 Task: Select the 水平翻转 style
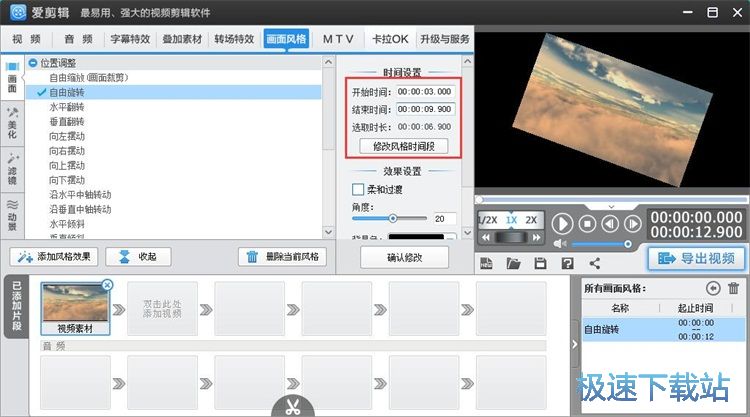point(67,107)
